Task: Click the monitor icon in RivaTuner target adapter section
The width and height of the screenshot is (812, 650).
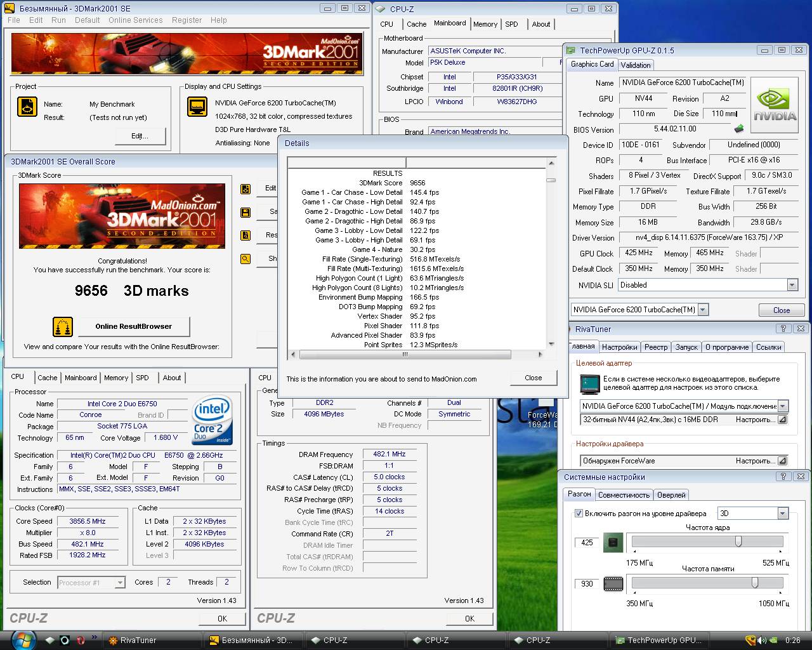Action: point(590,383)
